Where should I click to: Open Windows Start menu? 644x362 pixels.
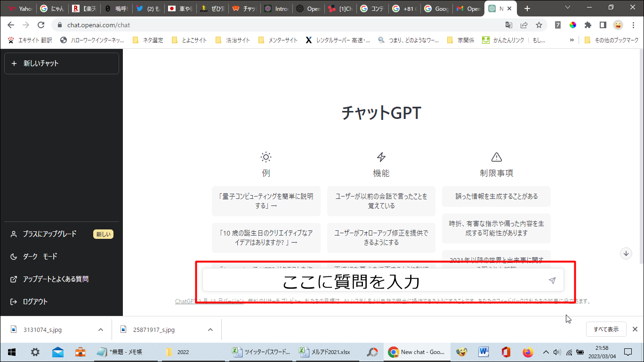(12, 352)
